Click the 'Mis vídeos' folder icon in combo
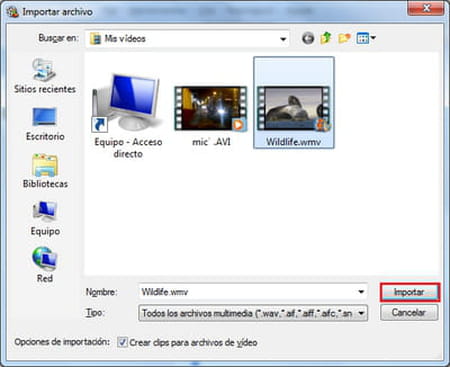This screenshot has height=367, width=450. pos(96,39)
